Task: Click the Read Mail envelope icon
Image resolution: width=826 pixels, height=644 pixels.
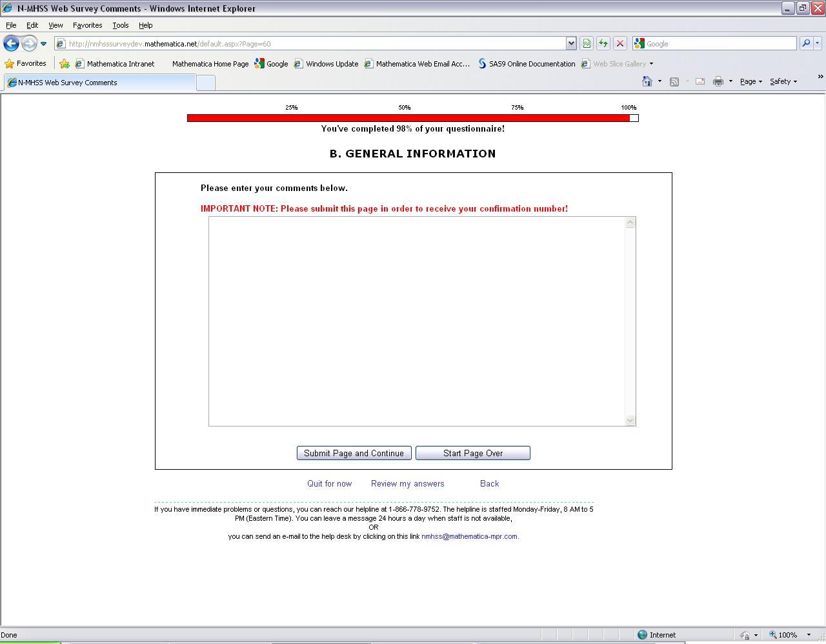Action: coord(700,81)
